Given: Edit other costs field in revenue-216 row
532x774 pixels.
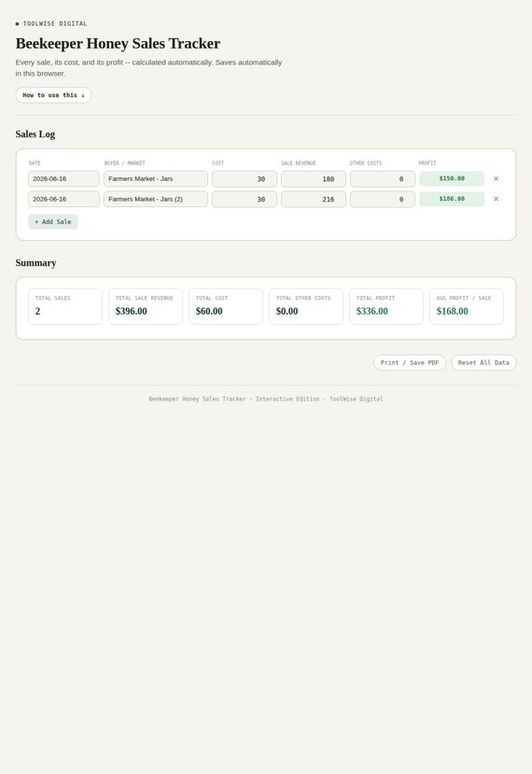Looking at the screenshot, I should [383, 200].
